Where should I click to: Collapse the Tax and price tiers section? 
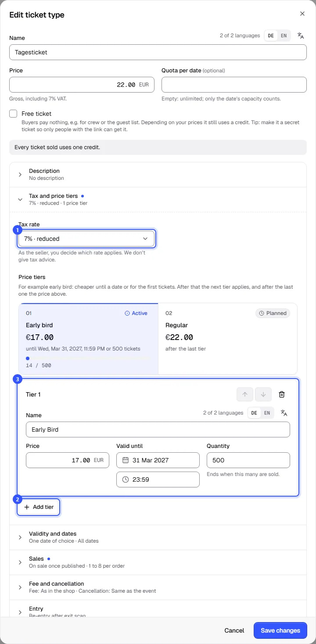(158, 200)
